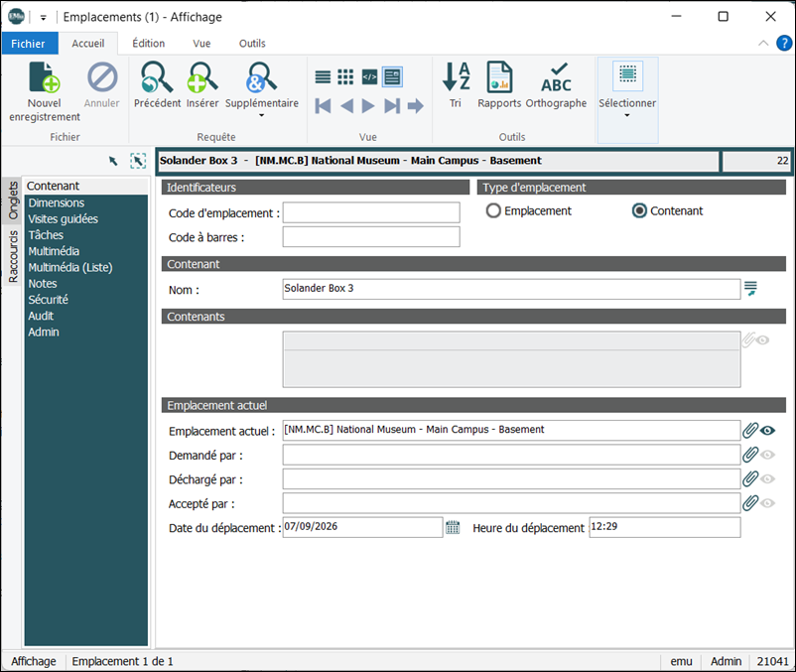Image resolution: width=796 pixels, height=672 pixels.
Task: Show the Raccourcis side panel
Action: (x=13, y=256)
